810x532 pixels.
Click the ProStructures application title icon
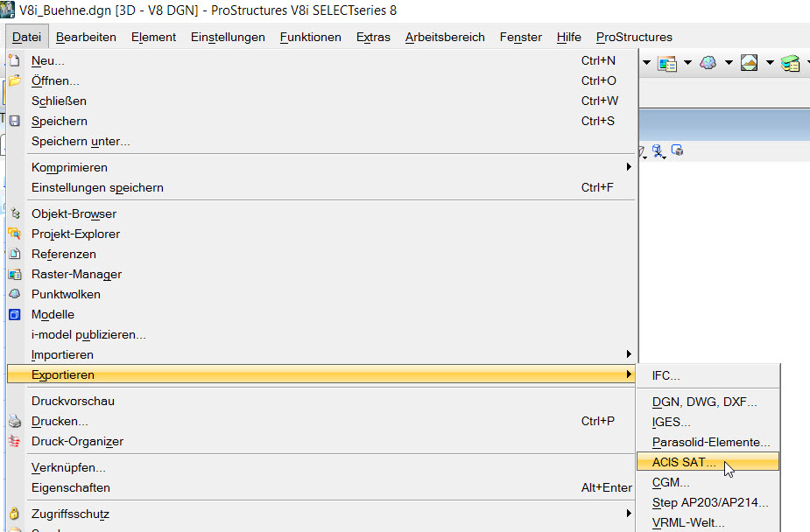click(x=7, y=10)
